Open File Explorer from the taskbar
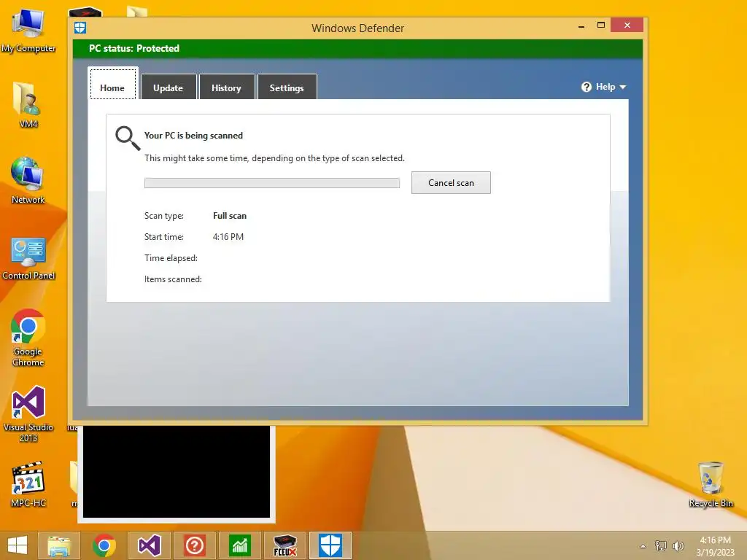The width and height of the screenshot is (747, 560). tap(59, 545)
